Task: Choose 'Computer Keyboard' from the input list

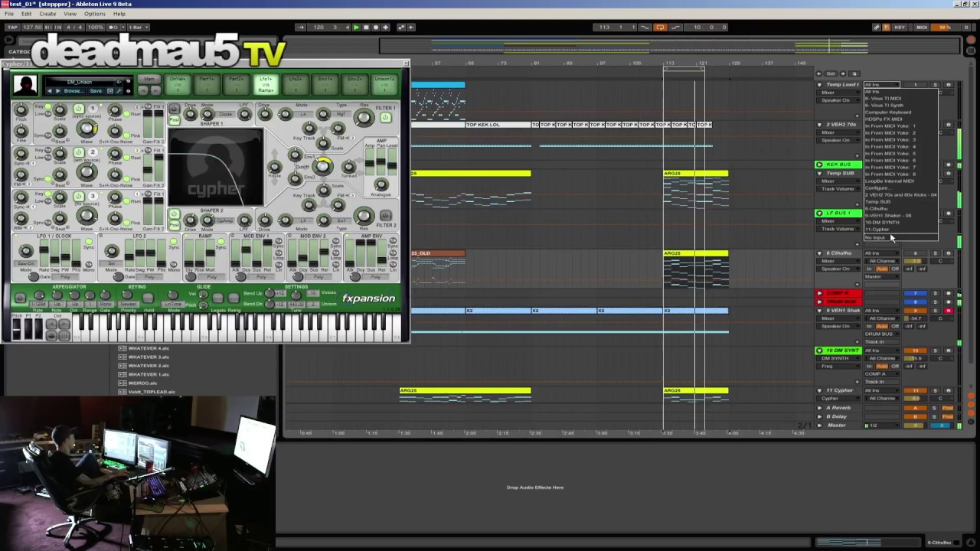Action: (900, 112)
